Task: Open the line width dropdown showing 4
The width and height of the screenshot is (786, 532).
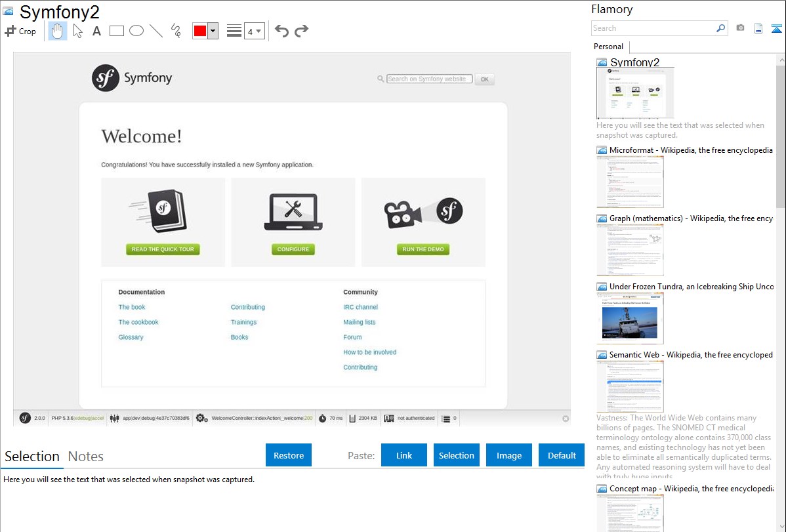Action: pos(255,31)
